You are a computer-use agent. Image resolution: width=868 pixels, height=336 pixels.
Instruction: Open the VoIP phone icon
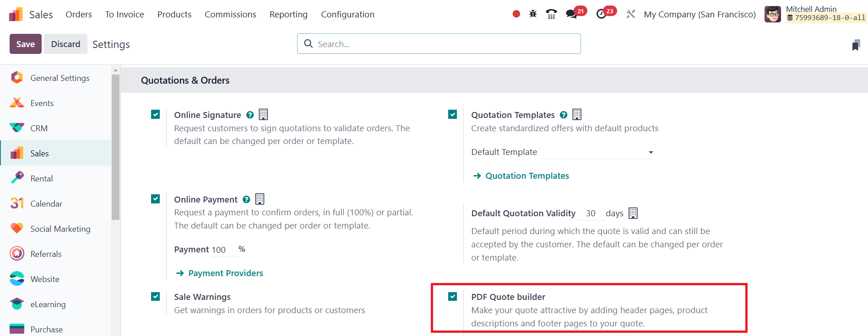point(551,14)
